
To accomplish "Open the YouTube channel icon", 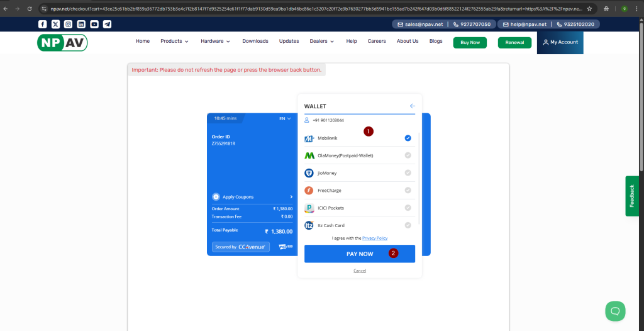I will coord(94,24).
